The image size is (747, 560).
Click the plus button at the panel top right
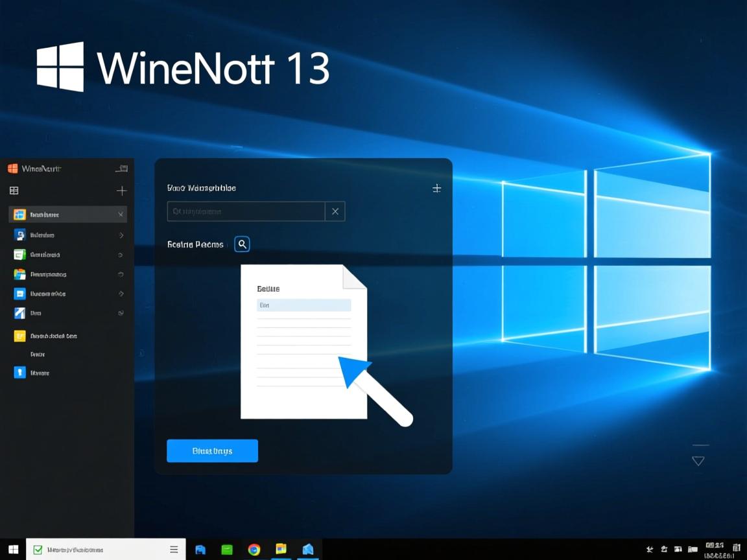click(436, 188)
